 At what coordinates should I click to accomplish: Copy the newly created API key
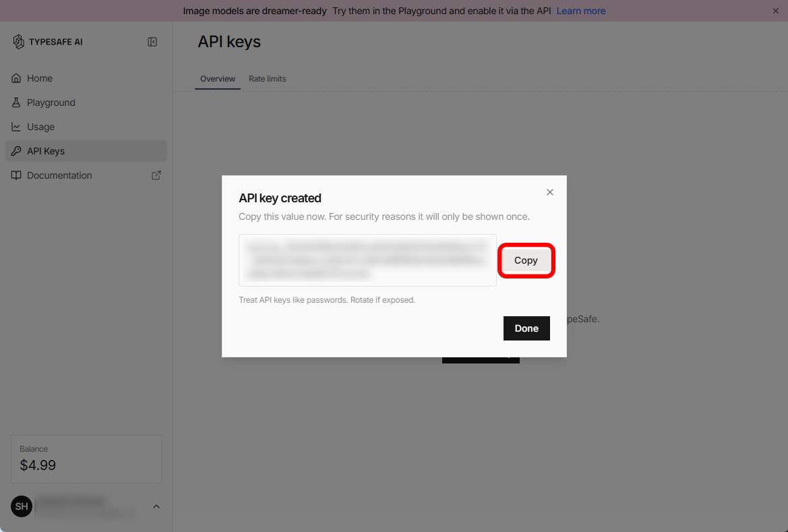pyautogui.click(x=526, y=260)
